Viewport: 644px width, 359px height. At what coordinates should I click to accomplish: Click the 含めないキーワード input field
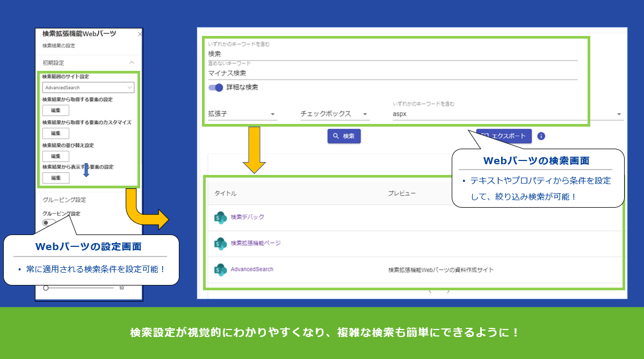click(392, 73)
